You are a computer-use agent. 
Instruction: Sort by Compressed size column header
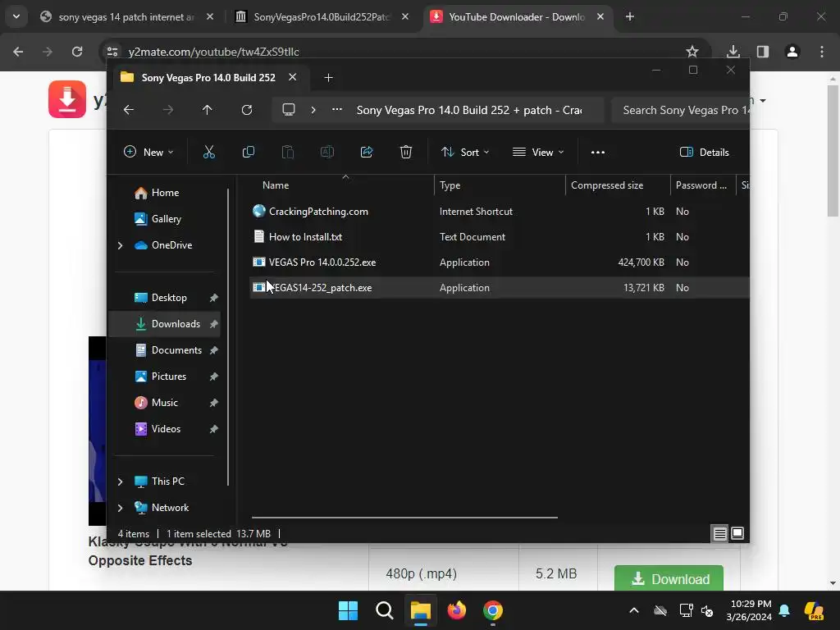[618, 185]
